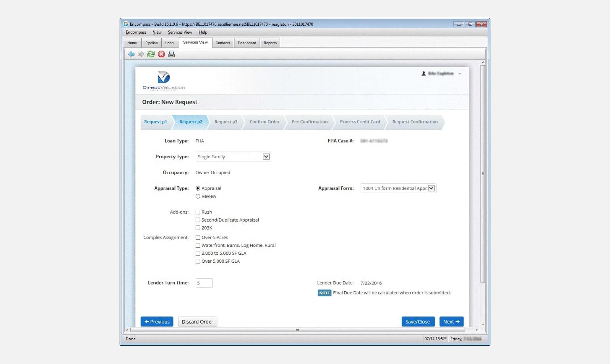610x364 pixels.
Task: Refresh the page with green arrows icon
Action: click(x=151, y=54)
